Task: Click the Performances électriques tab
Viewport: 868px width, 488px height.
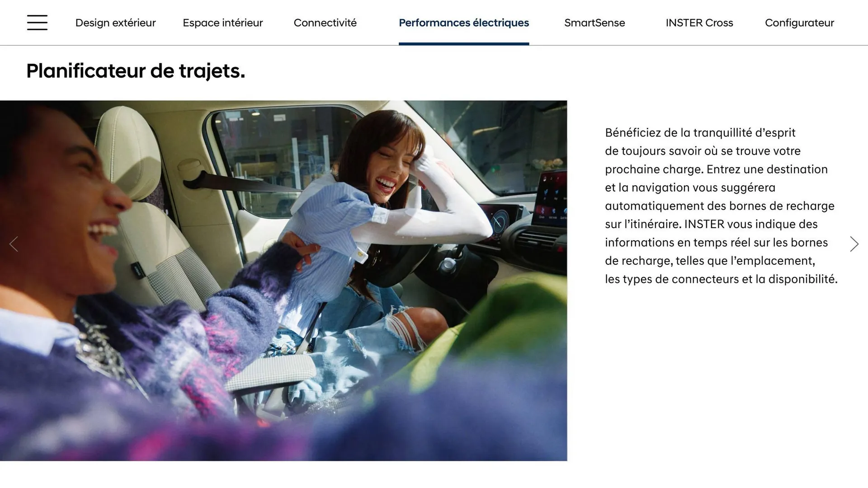Action: 464,23
